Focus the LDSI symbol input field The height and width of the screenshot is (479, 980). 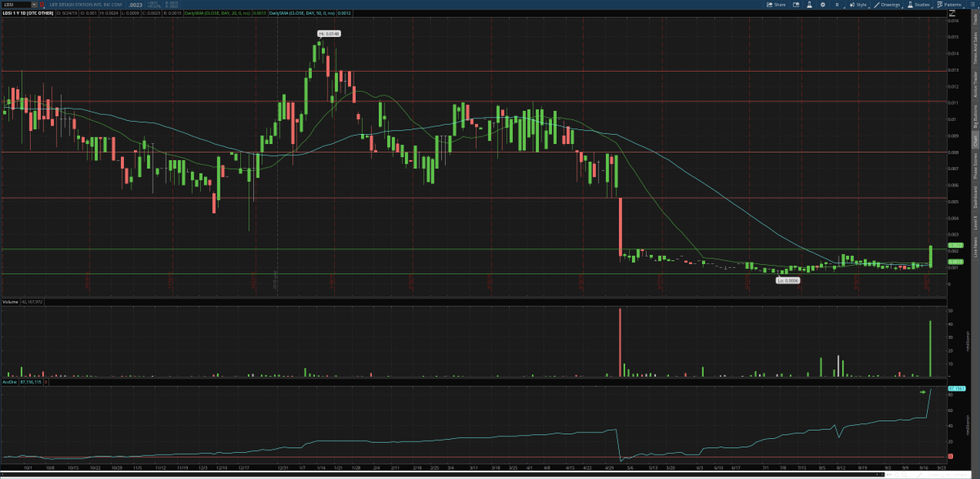point(16,5)
